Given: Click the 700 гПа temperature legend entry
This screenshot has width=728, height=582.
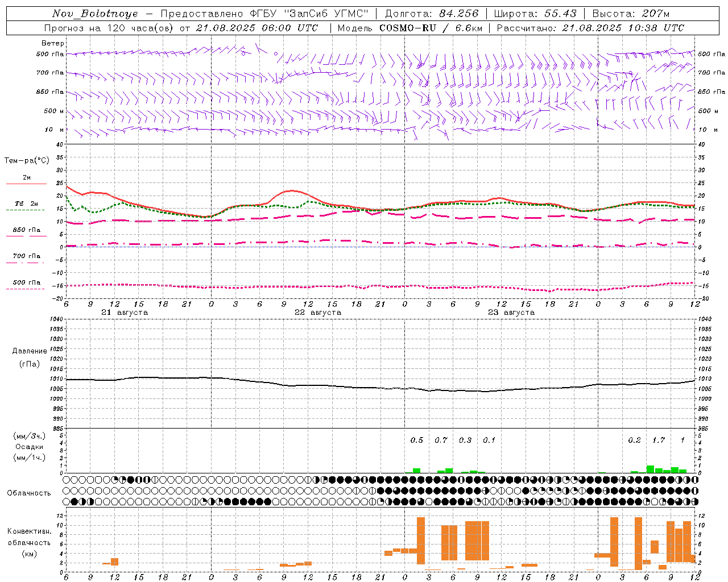Looking at the screenshot, I should click(26, 256).
